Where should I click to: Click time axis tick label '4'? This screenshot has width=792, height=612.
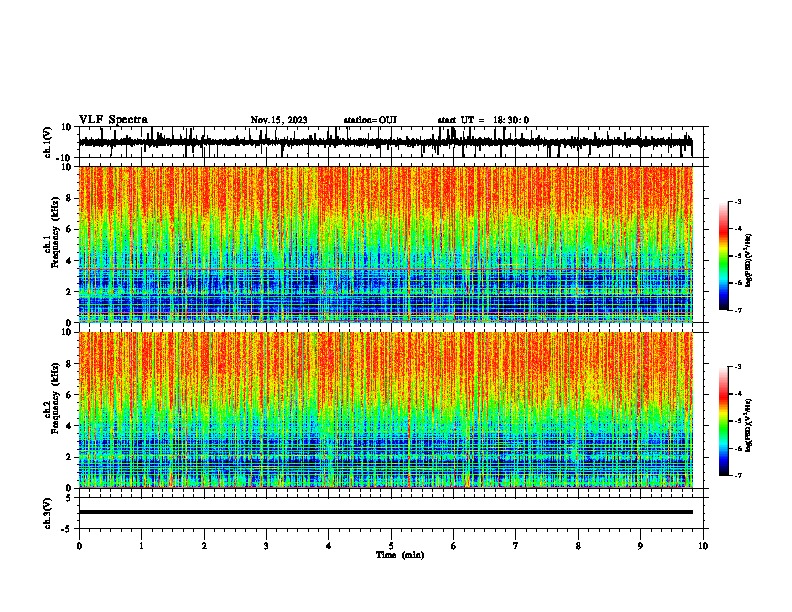(x=329, y=546)
